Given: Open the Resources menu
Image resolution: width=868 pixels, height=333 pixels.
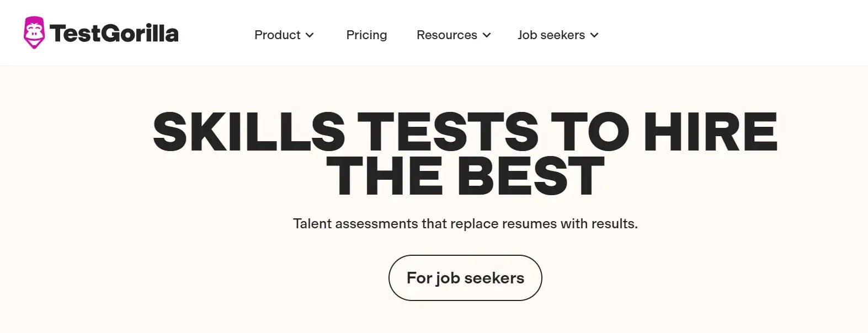Looking at the screenshot, I should (454, 35).
